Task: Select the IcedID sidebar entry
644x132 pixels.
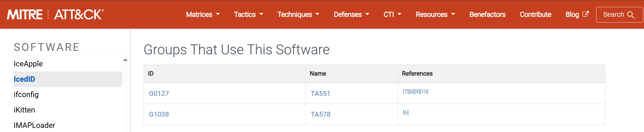Action: pyautogui.click(x=68, y=79)
